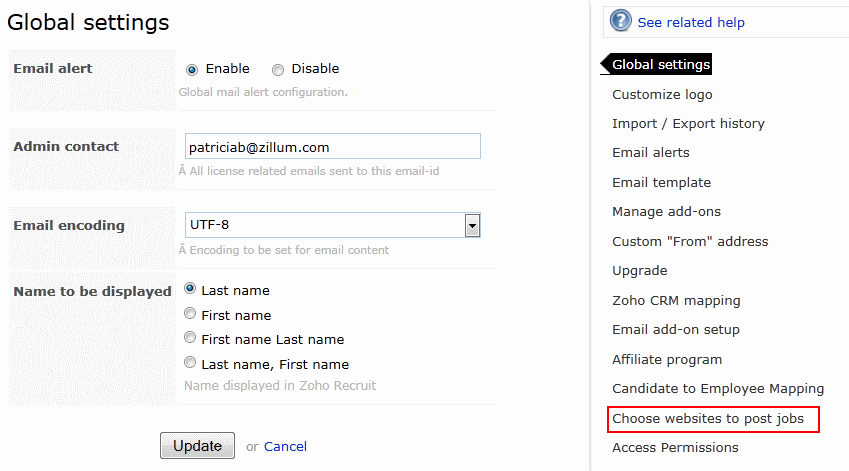Click the Admin contact email field
849x471 pixels.
point(332,146)
